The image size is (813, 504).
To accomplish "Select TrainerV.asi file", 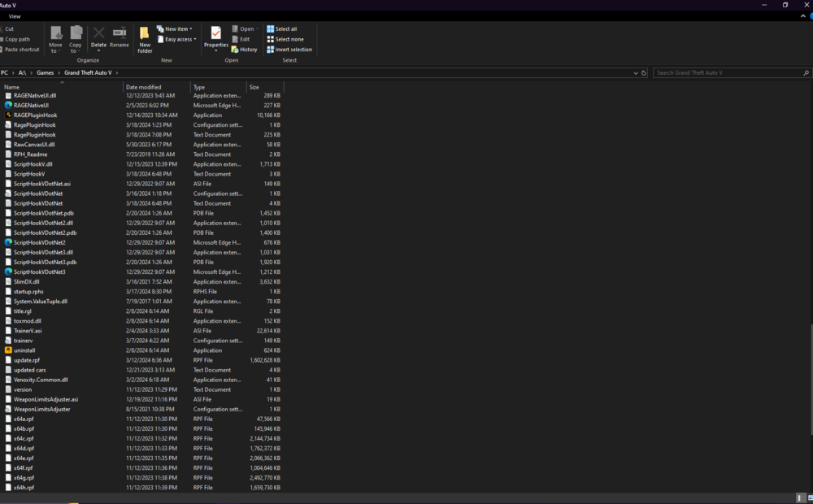I will 28,331.
